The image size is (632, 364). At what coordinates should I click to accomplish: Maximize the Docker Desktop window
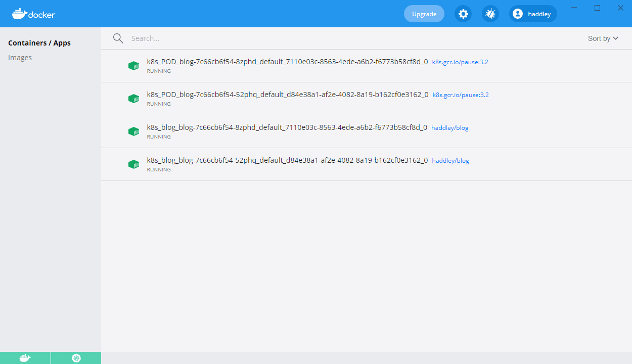[x=597, y=8]
